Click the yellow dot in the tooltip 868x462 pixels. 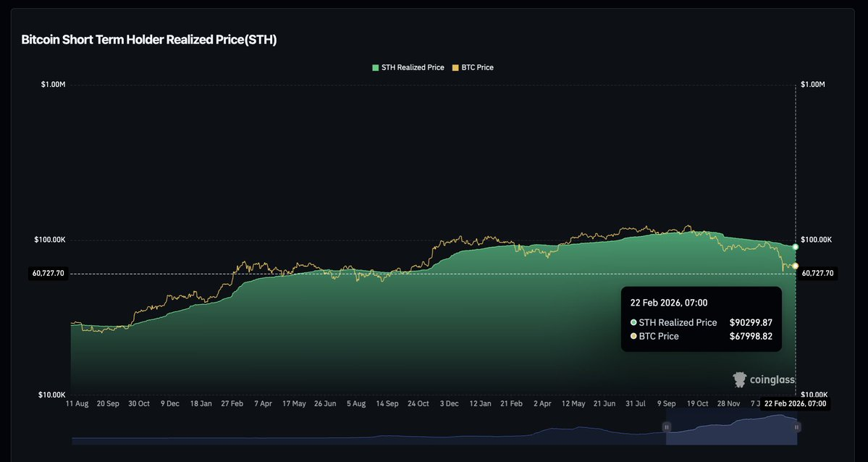[633, 336]
